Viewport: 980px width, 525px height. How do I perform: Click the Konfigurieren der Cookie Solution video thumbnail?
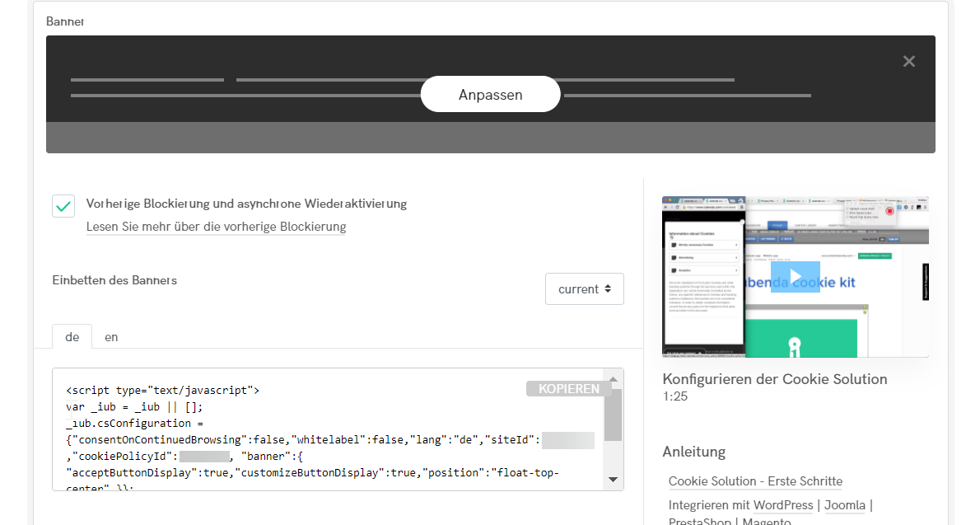pos(795,277)
